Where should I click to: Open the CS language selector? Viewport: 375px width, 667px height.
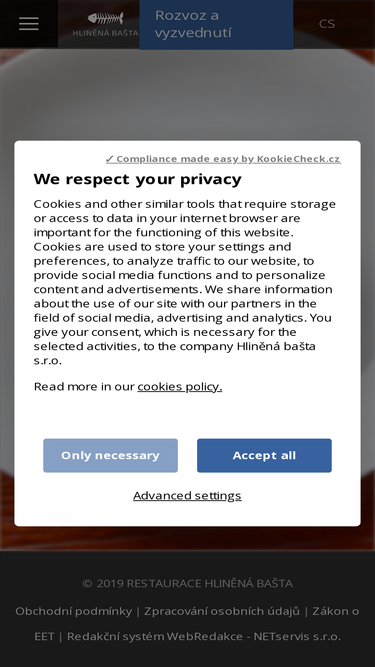coord(327,24)
